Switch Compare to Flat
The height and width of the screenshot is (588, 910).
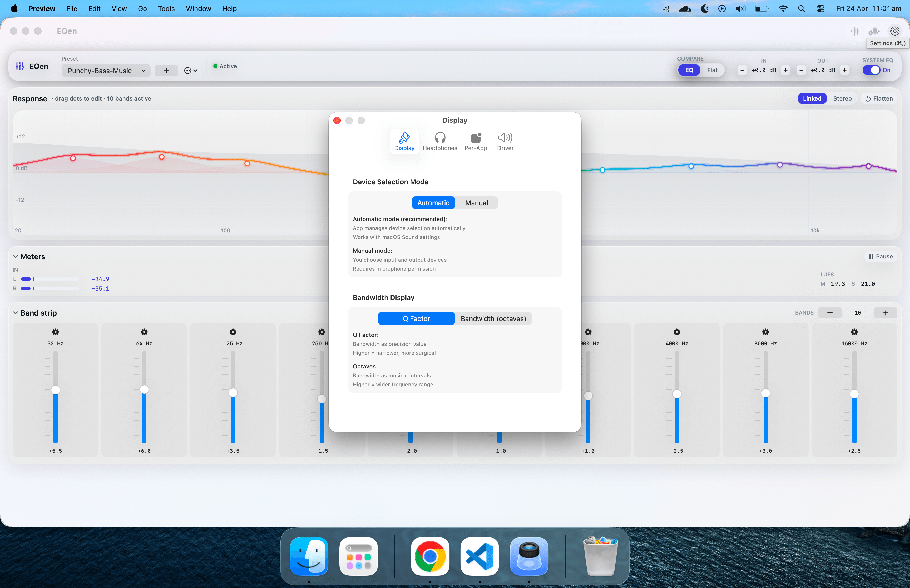[712, 70]
